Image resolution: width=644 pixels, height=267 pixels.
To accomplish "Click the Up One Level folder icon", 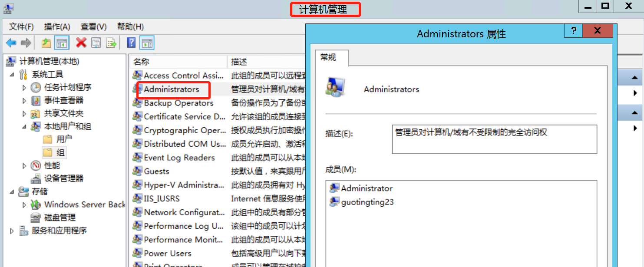I will point(46,43).
